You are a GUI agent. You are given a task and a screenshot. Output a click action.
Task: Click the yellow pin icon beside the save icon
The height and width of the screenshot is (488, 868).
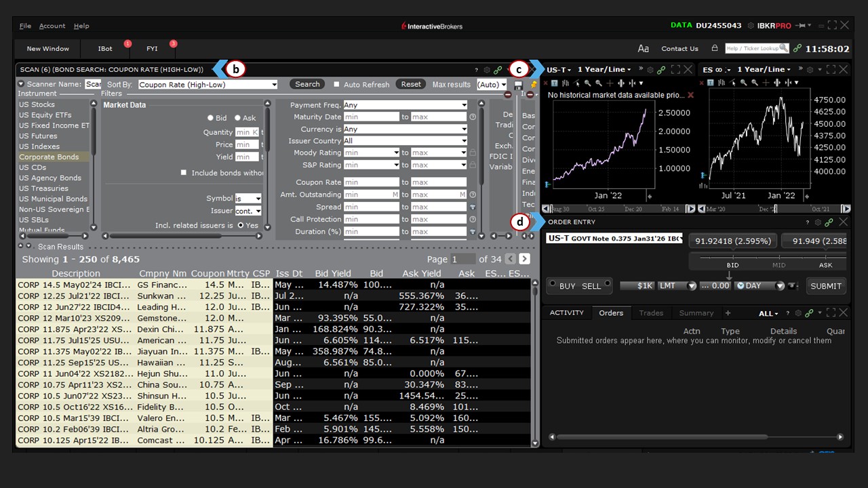point(534,84)
